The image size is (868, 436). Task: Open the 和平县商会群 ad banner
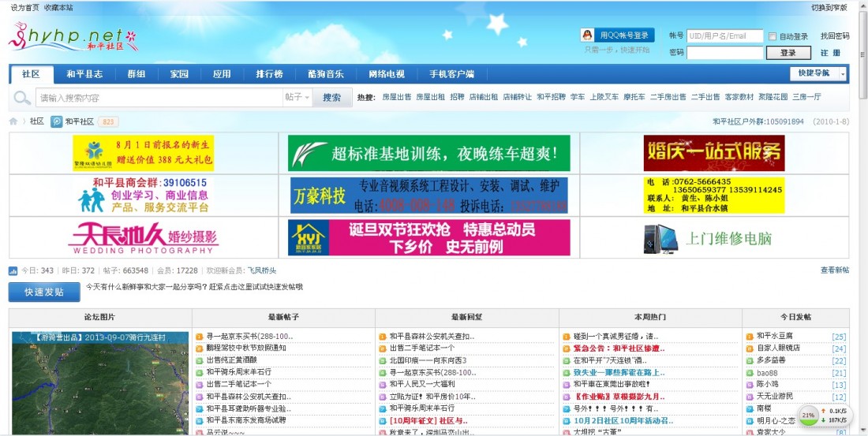pos(144,196)
